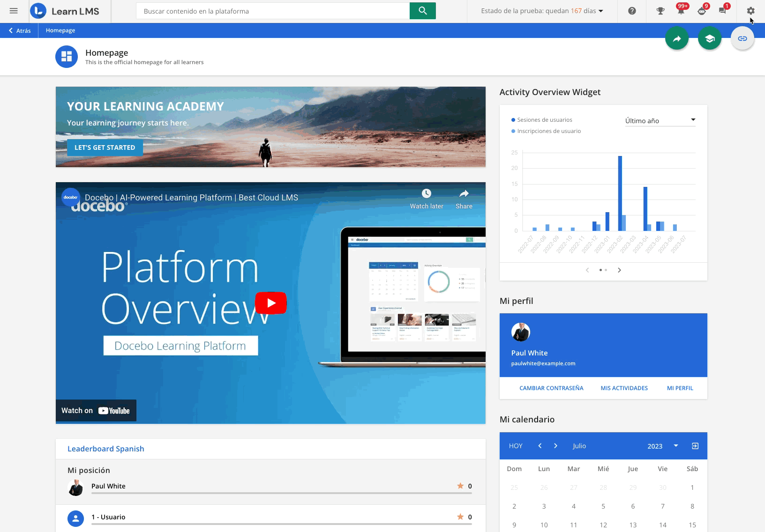Focus the platform content search field

tap(273, 11)
